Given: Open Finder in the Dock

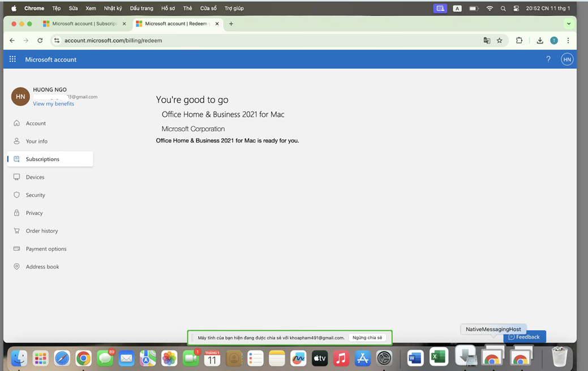Looking at the screenshot, I should tap(19, 358).
